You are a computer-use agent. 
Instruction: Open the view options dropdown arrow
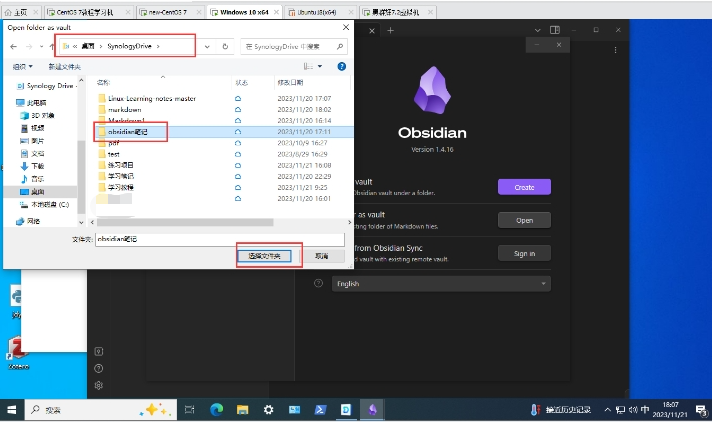point(320,66)
